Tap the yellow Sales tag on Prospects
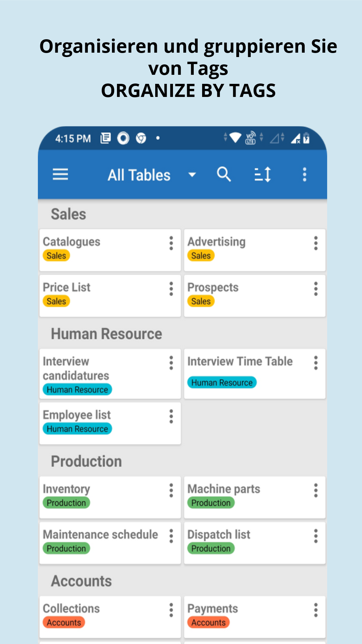This screenshot has height=644, width=362. [201, 301]
